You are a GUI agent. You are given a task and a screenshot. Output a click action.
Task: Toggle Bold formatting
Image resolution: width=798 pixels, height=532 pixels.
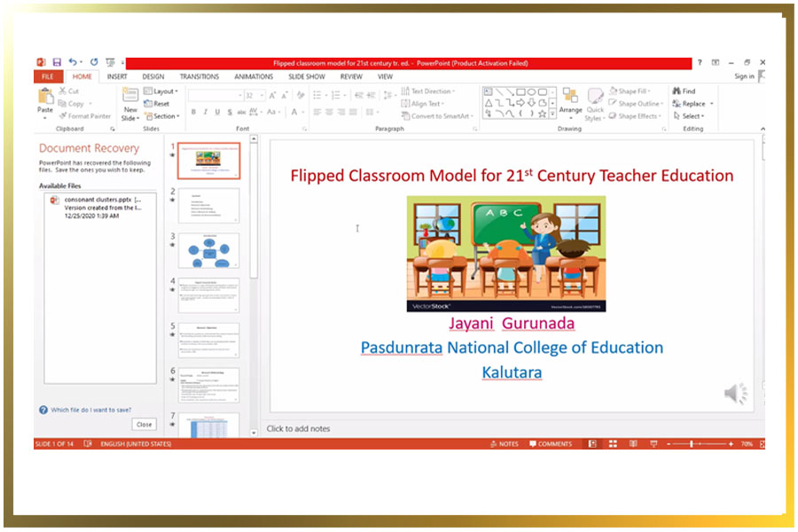pos(193,112)
